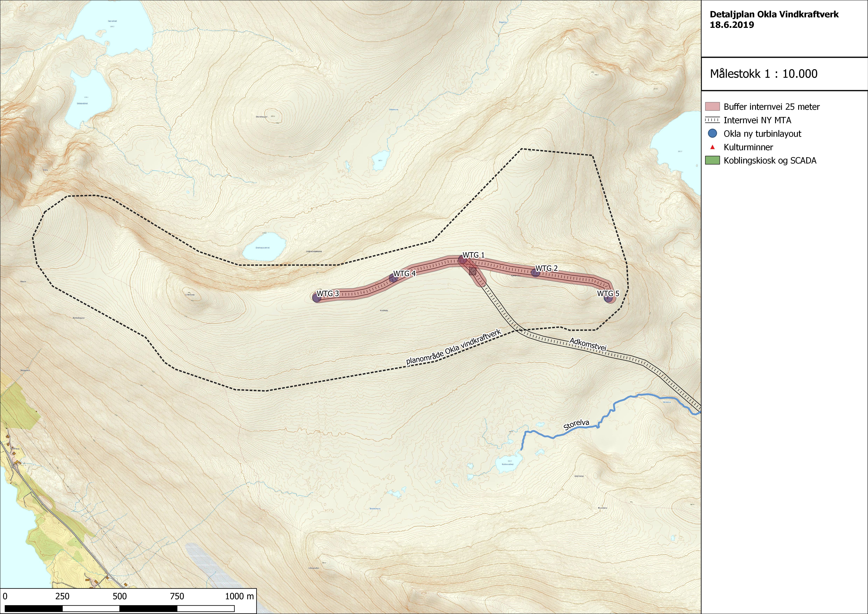Click the Buffer internvei 25 meter legend text
The width and height of the screenshot is (868, 614).
(772, 107)
